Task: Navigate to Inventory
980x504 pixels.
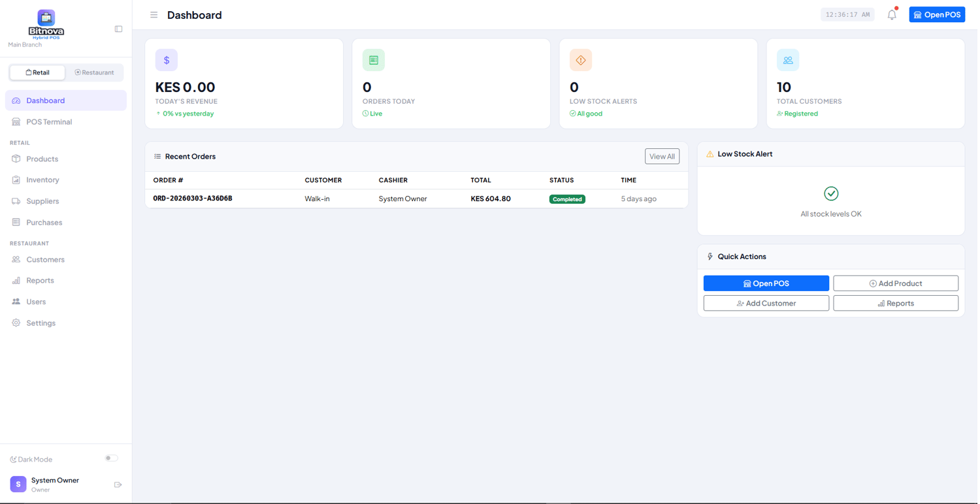Action: coord(66,180)
